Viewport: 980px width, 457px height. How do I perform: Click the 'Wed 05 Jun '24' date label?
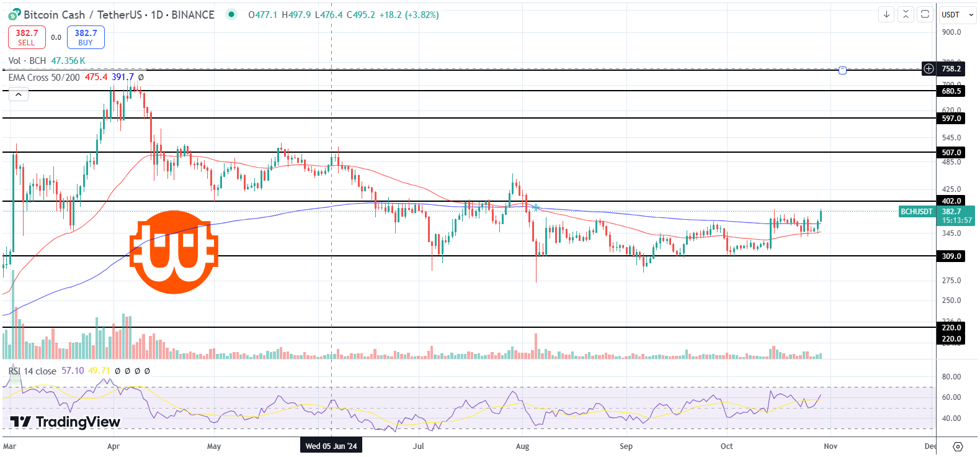(331, 446)
